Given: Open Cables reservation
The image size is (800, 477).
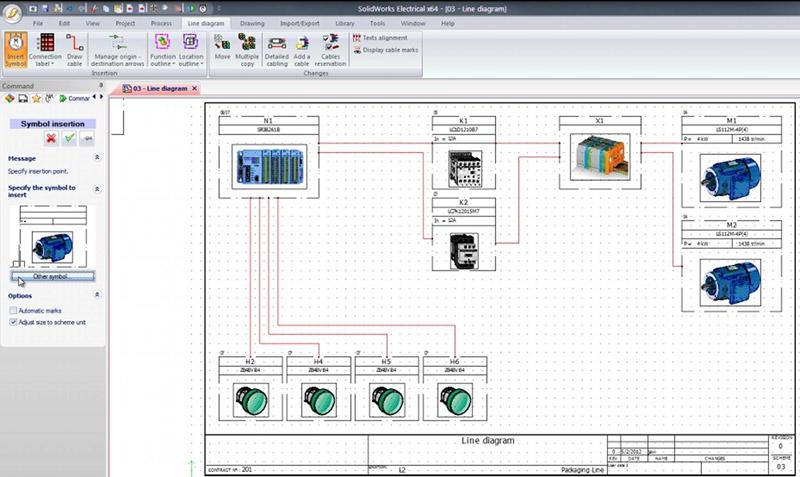Looking at the screenshot, I should pyautogui.click(x=330, y=49).
